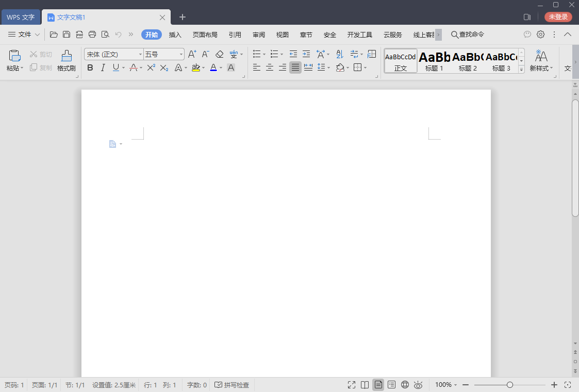Click the Print icon
The height and width of the screenshot is (392, 579).
92,35
